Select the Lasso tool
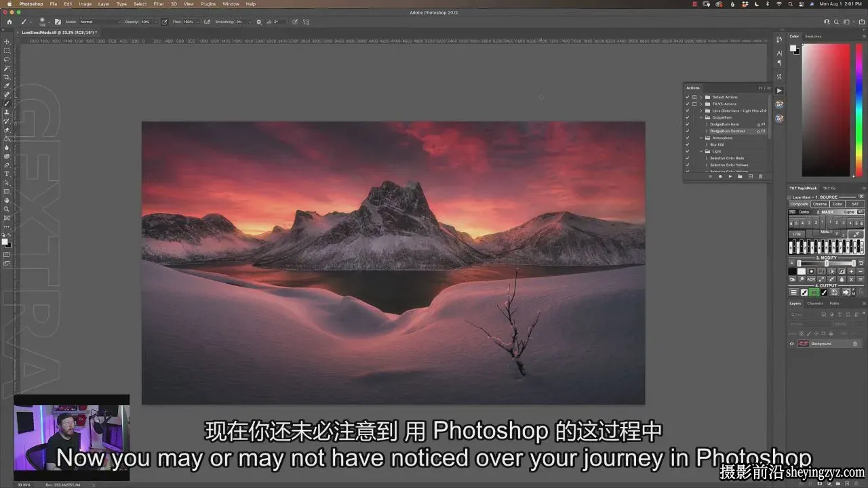The height and width of the screenshot is (488, 868). point(7,60)
